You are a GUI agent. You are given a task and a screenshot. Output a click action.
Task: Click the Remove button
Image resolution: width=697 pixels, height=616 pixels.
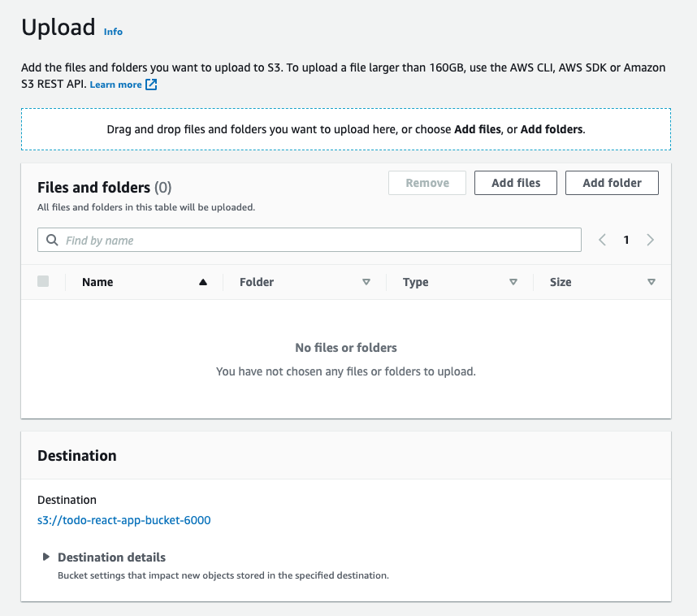tap(427, 183)
